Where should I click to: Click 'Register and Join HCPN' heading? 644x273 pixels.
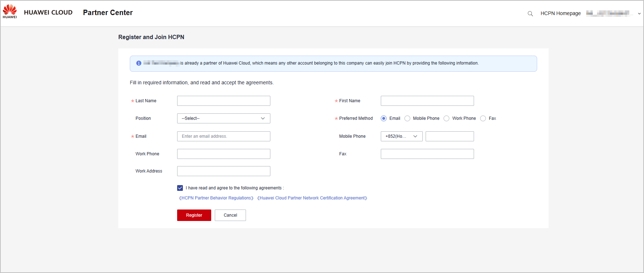coord(151,37)
